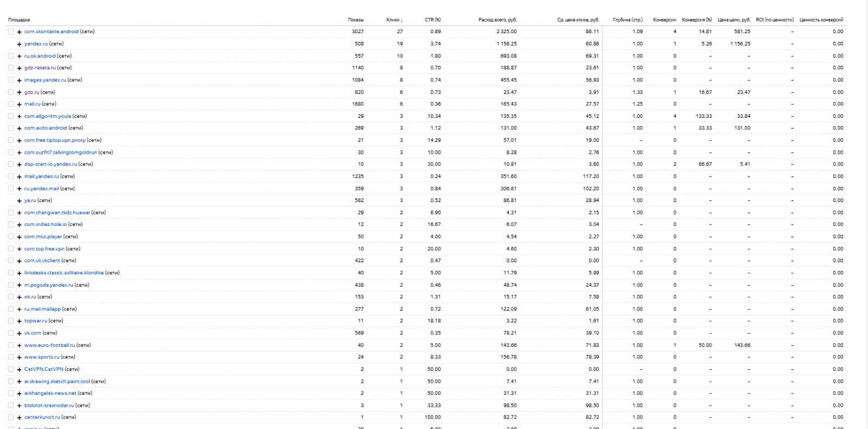Expand vk.com row plus icon
Screen dimensions: 868x429
(x=20, y=333)
